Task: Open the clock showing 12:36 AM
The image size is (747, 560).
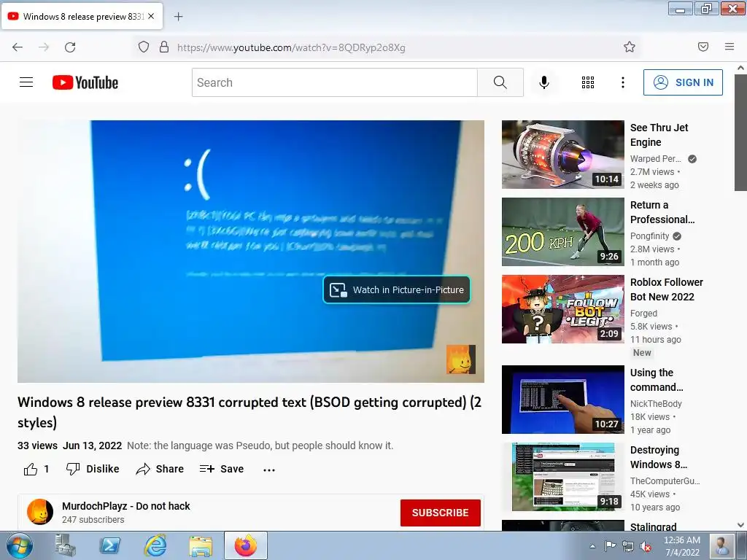Action: pos(682,546)
